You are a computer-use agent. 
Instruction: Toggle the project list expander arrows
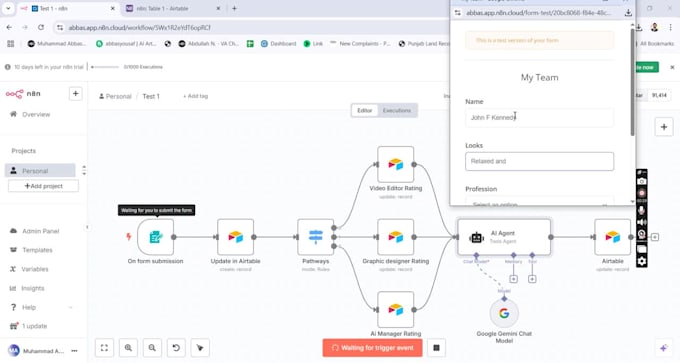pyautogui.click(x=84, y=170)
